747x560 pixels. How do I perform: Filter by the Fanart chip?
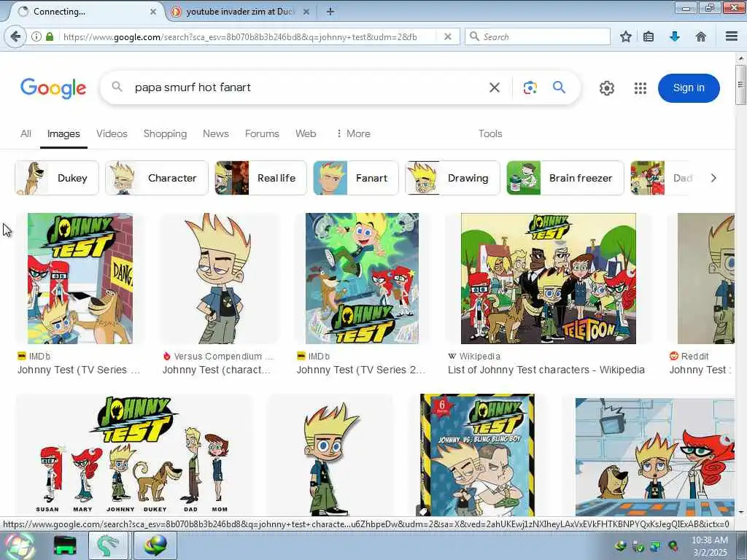point(356,178)
